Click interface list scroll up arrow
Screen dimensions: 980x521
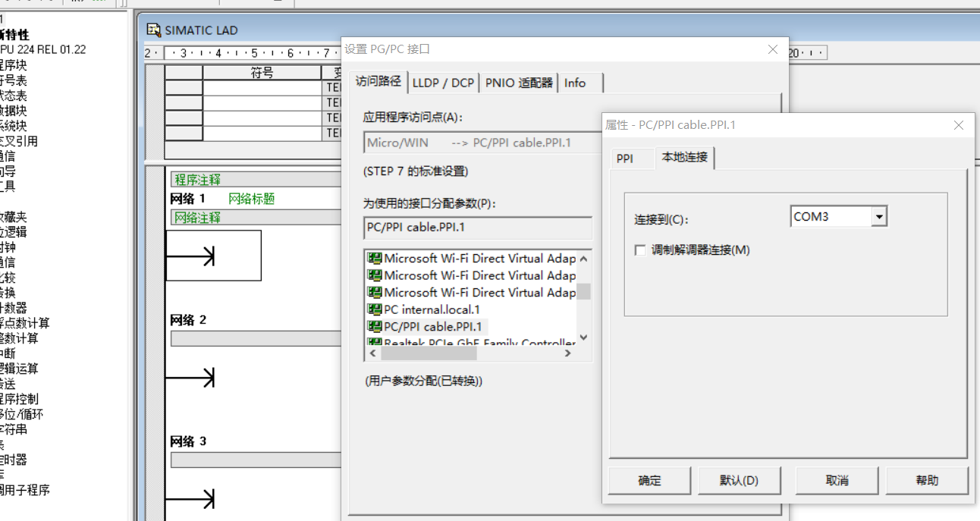[x=583, y=259]
